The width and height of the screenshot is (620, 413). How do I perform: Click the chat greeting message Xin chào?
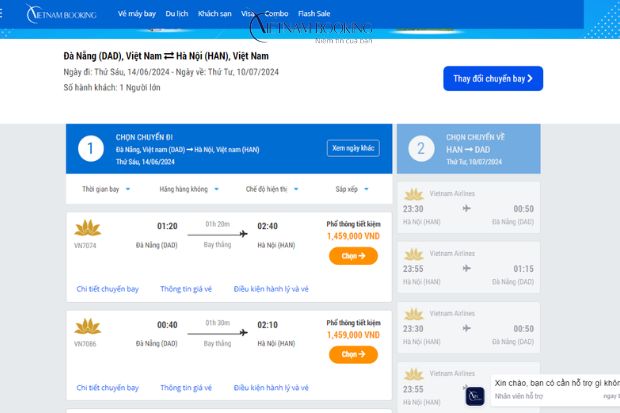(x=557, y=383)
